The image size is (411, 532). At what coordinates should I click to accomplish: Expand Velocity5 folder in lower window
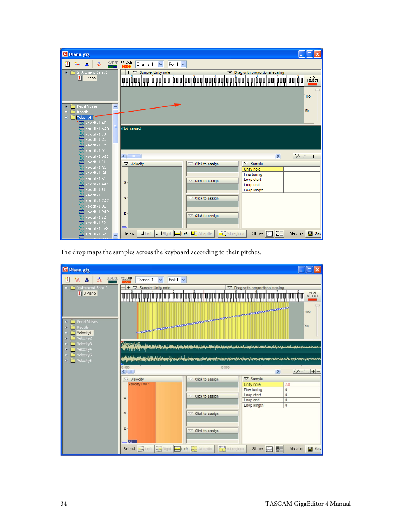(x=66, y=355)
